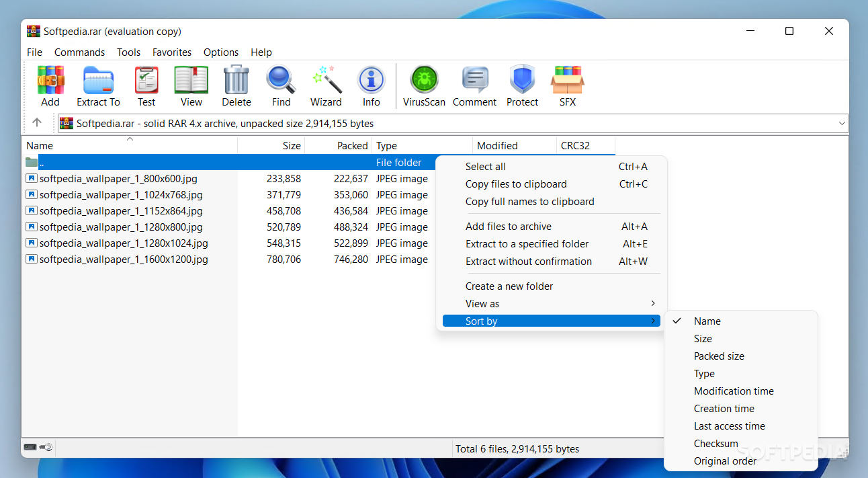
Task: Go up one folder level arrow
Action: click(x=37, y=122)
